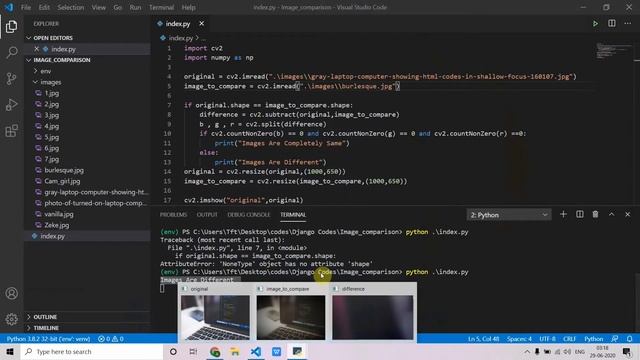The height and width of the screenshot is (360, 640).
Task: Open the Search view in activity bar
Action: (11, 52)
